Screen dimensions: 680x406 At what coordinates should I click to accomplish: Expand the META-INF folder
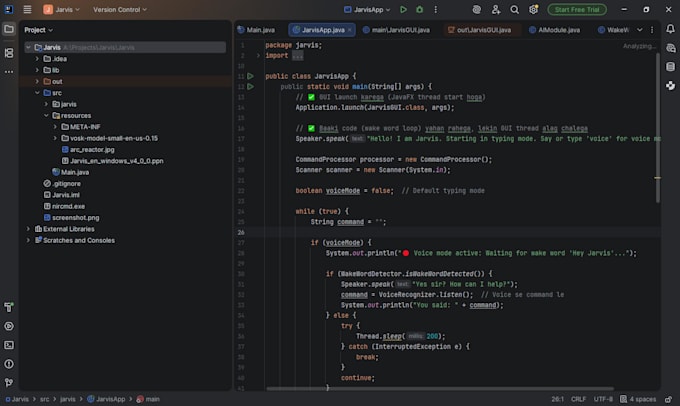[x=55, y=127]
